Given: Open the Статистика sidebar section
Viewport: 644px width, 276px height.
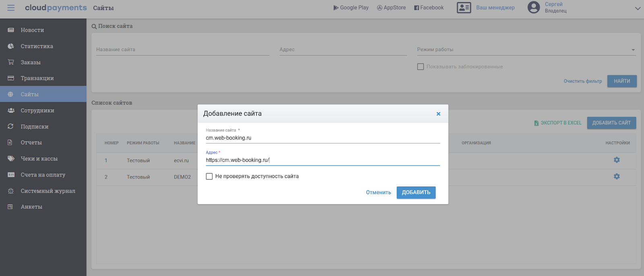Looking at the screenshot, I should (37, 46).
